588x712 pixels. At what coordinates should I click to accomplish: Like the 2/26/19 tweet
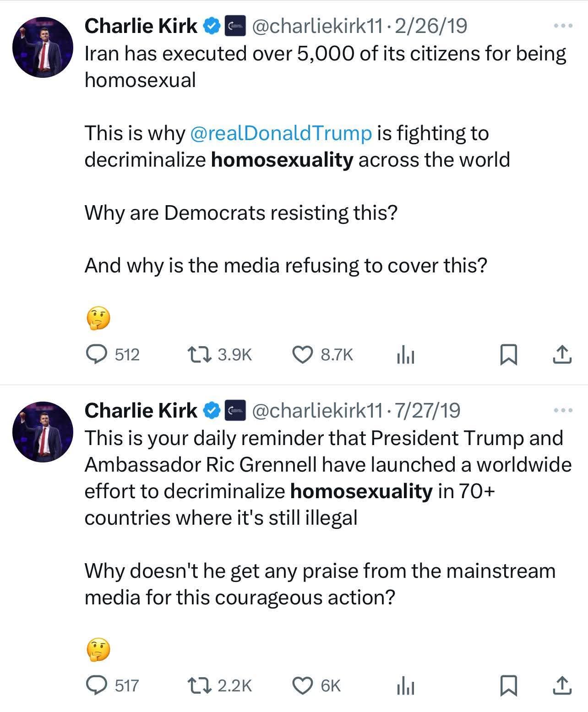303,354
